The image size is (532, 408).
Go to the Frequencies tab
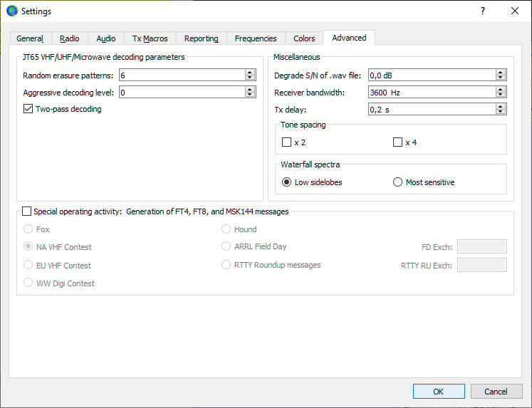[256, 38]
